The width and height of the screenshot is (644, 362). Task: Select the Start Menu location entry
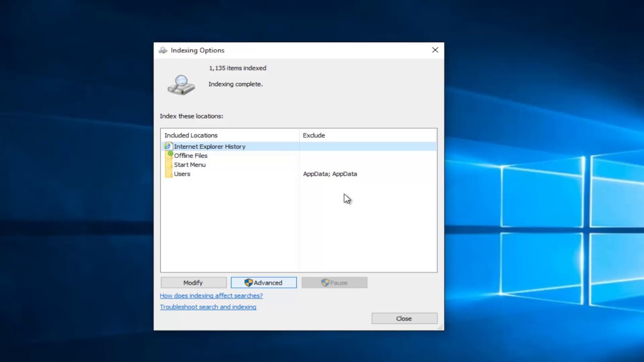point(190,165)
